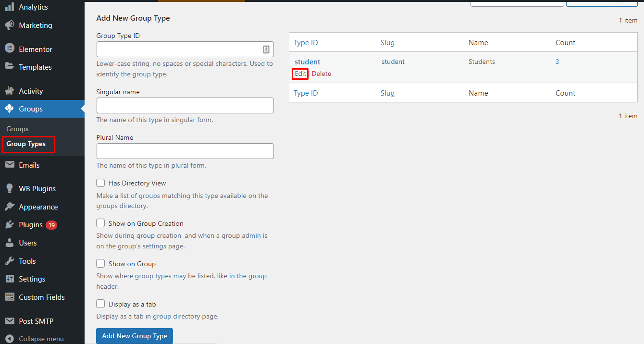Screen dimensions: 644x344
Task: Click the Analytics bar chart icon
Action: pos(9,7)
